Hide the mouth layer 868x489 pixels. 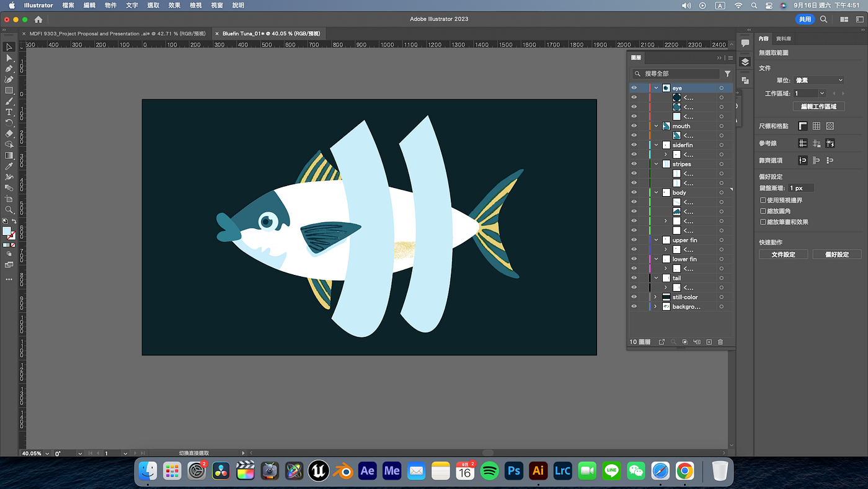pyautogui.click(x=634, y=126)
